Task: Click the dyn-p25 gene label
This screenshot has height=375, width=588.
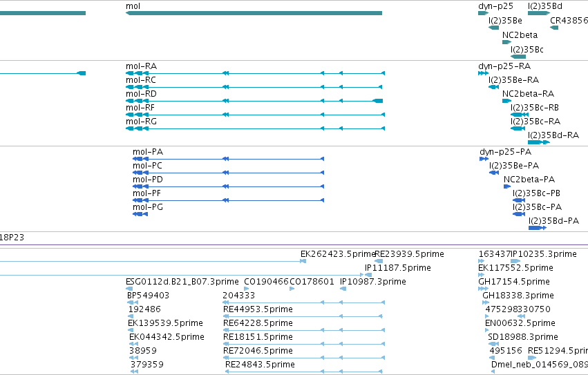Action: (495, 6)
